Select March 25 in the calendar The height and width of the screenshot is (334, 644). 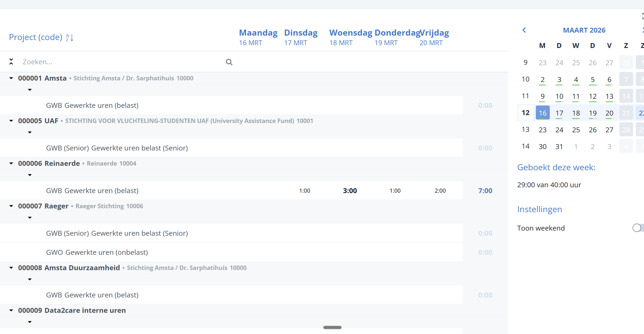point(576,130)
